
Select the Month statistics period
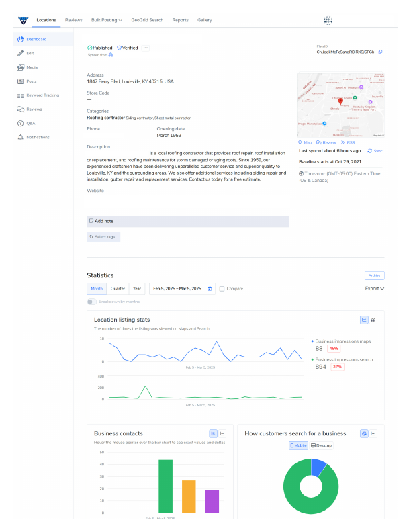click(x=97, y=289)
